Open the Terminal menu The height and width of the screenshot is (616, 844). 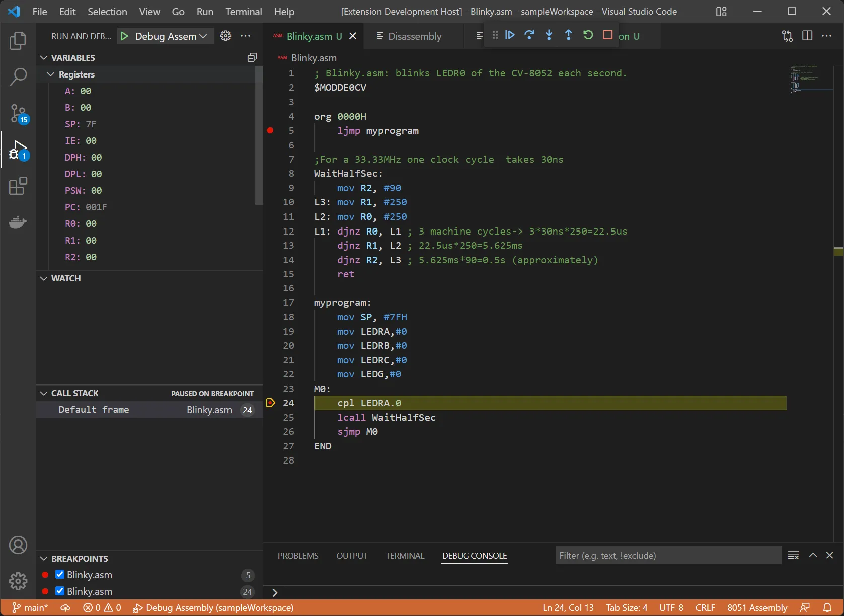point(244,12)
